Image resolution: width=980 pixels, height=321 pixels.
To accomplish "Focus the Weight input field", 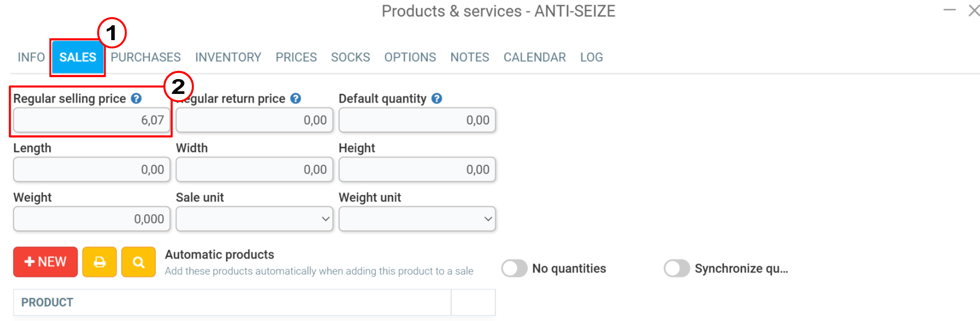I will pos(92,219).
